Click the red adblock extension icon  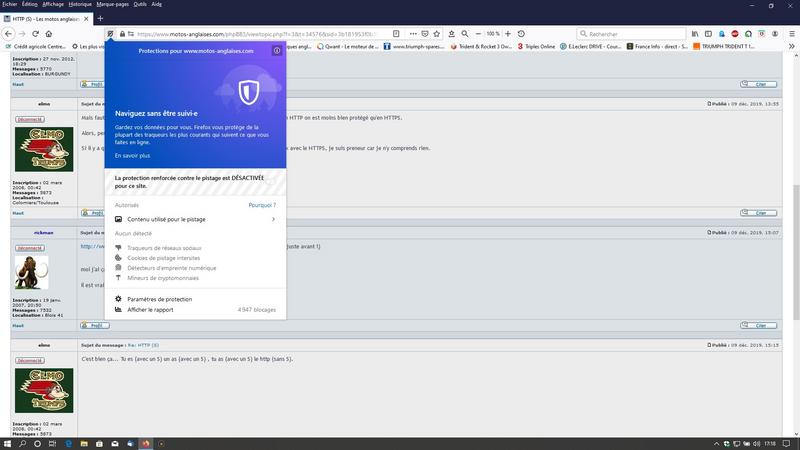[735, 34]
